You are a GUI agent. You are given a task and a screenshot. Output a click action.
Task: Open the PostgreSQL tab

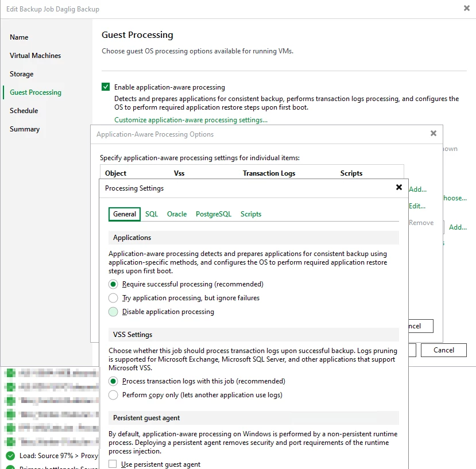(x=214, y=214)
